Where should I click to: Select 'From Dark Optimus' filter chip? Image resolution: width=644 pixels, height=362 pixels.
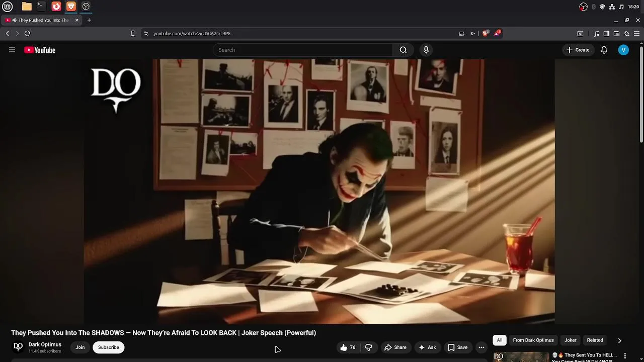point(533,340)
